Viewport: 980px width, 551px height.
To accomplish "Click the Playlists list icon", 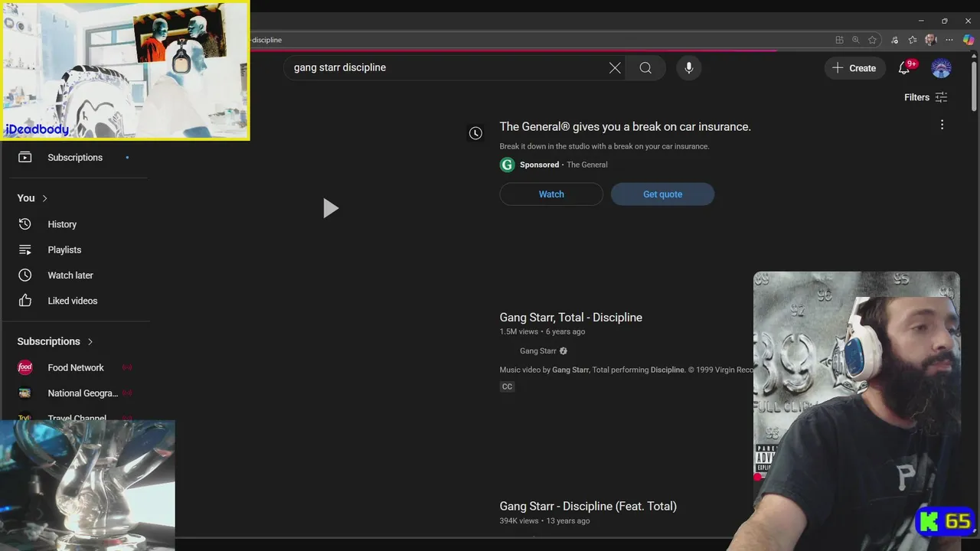I will click(25, 250).
